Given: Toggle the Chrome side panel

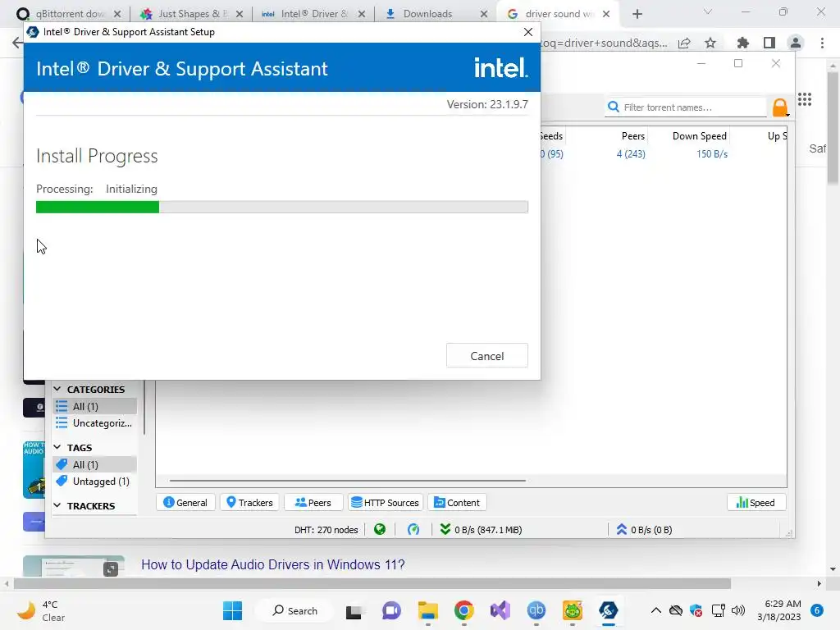Looking at the screenshot, I should pos(769,43).
